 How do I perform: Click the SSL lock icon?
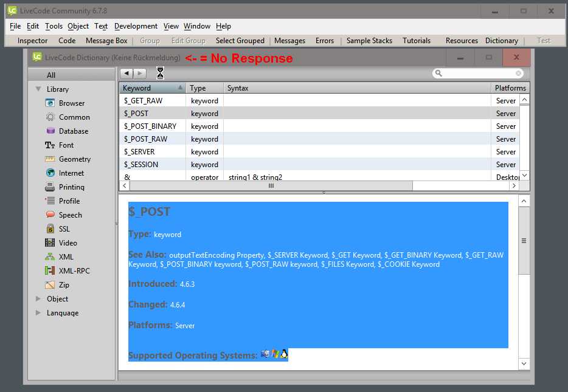[x=50, y=229]
